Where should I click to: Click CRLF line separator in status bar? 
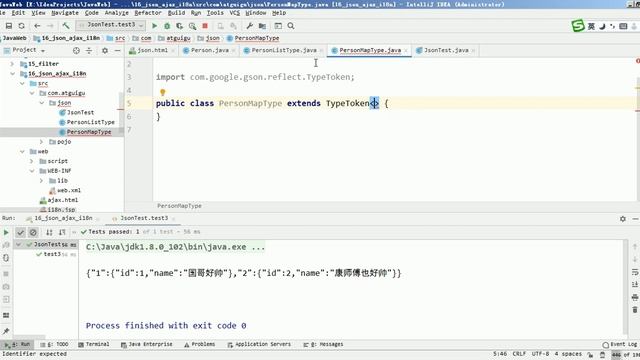click(x=519, y=354)
